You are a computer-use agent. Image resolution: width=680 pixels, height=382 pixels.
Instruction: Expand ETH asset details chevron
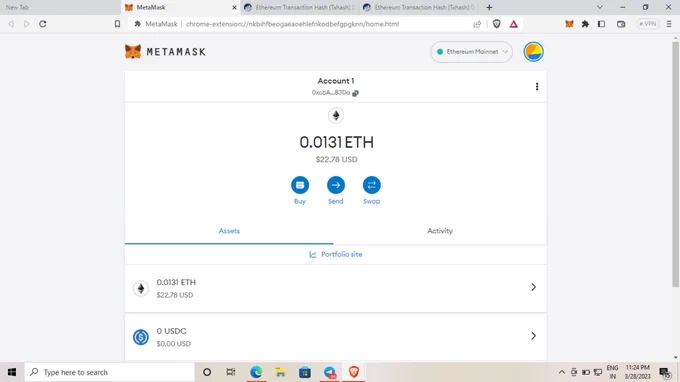point(533,287)
